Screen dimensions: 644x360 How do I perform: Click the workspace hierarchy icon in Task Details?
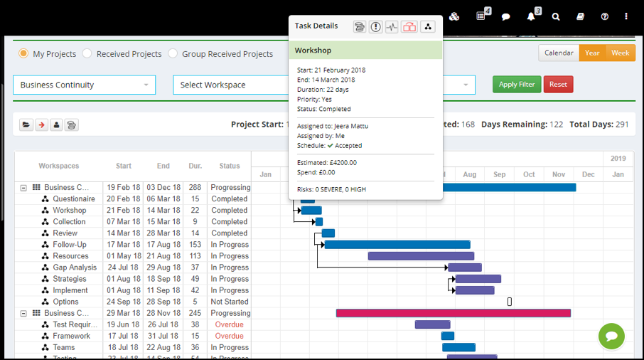click(x=428, y=27)
